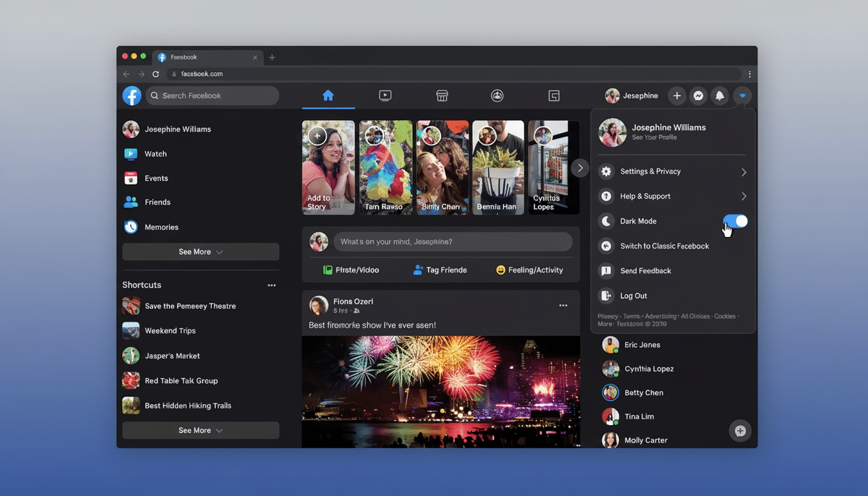
Task: Choose Switch to Classic Facebook
Action: (x=666, y=246)
